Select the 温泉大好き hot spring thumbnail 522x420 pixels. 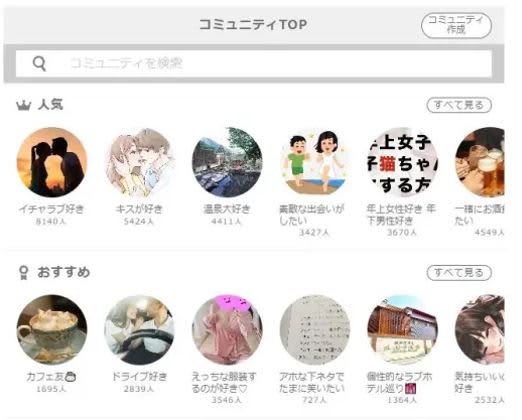pyautogui.click(x=227, y=162)
